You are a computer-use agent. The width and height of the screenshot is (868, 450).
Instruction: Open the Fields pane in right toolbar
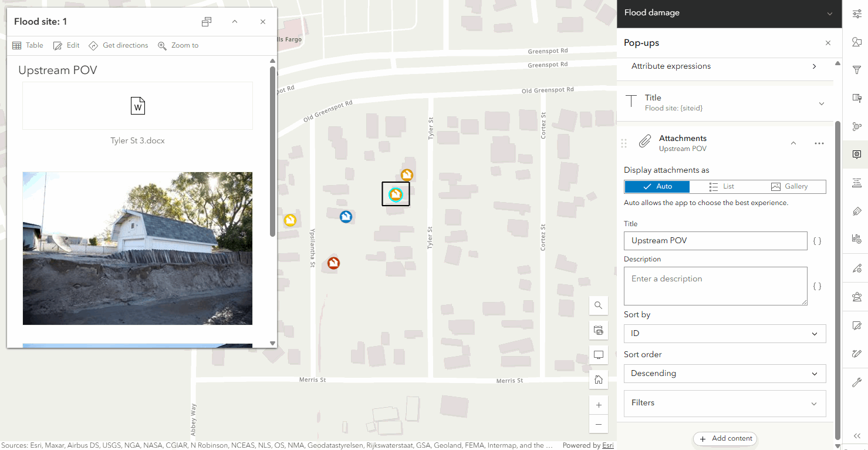(x=856, y=183)
